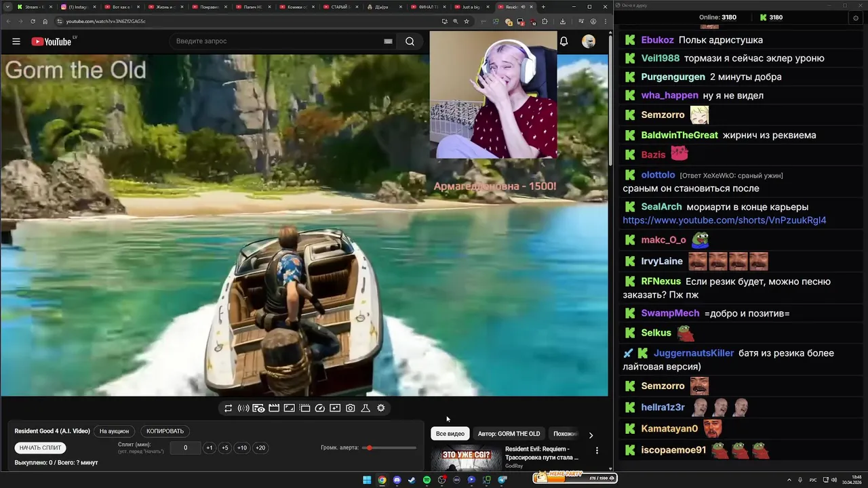Click the add-to-screen plus icon in player toolbar
Screen dimensions: 868x488
335,408
